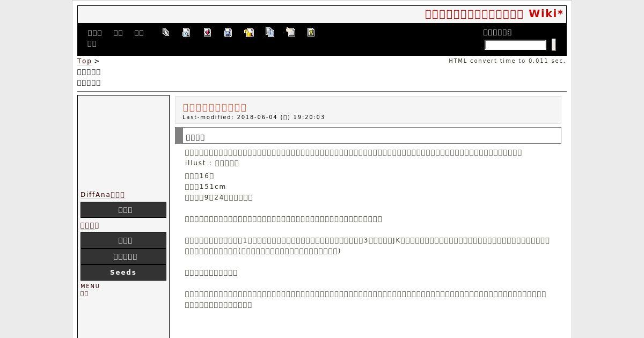Click the HTML convert time text
Viewport: 644px width, 338px height.
(507, 61)
